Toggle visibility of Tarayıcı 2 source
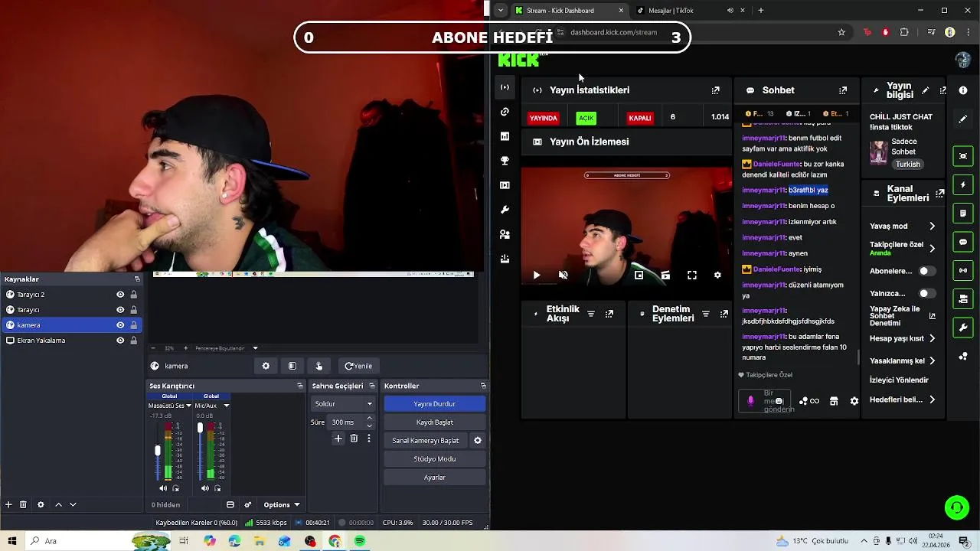The height and width of the screenshot is (551, 980). click(120, 295)
